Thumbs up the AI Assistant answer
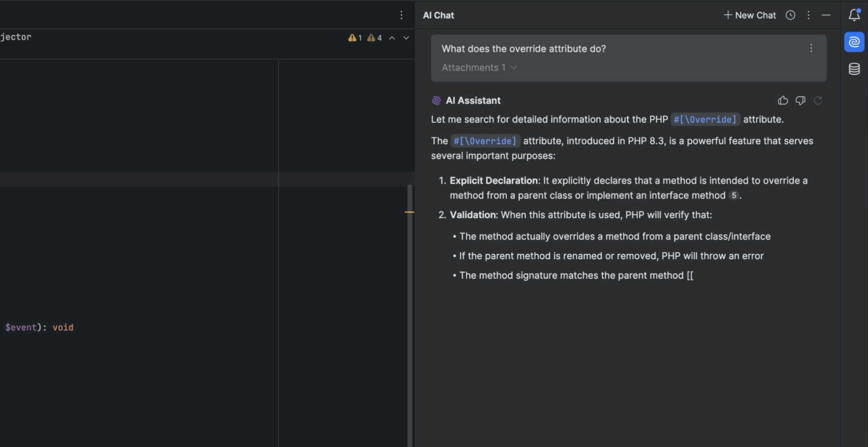The width and height of the screenshot is (868, 447). pyautogui.click(x=783, y=100)
